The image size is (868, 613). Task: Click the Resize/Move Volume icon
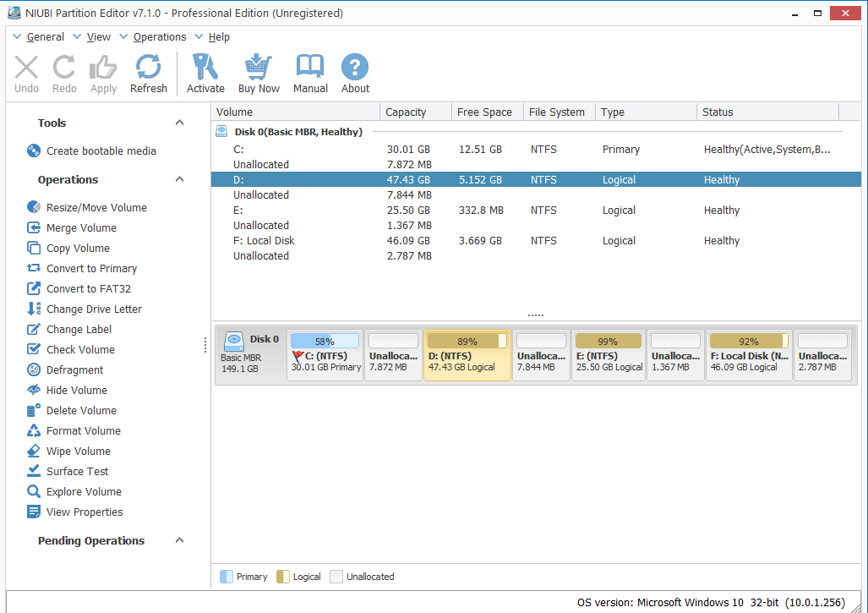[x=34, y=207]
